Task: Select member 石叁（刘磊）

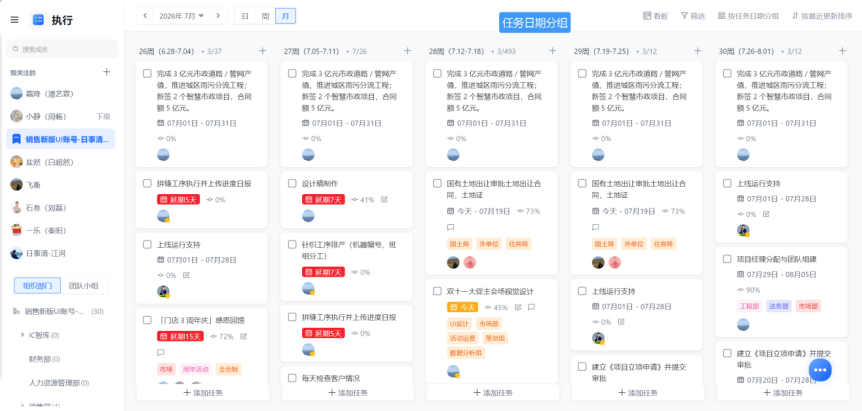Action: click(x=60, y=208)
